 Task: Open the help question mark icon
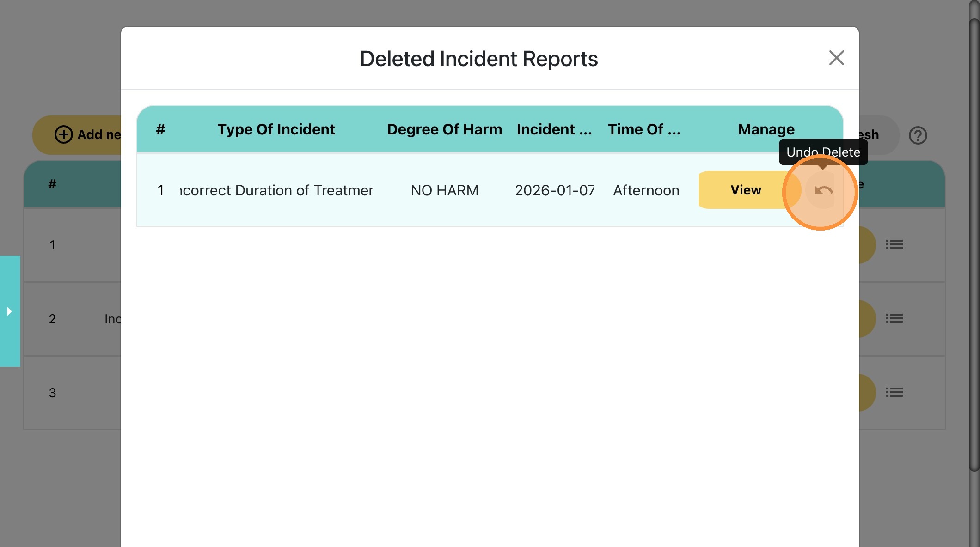click(x=918, y=135)
